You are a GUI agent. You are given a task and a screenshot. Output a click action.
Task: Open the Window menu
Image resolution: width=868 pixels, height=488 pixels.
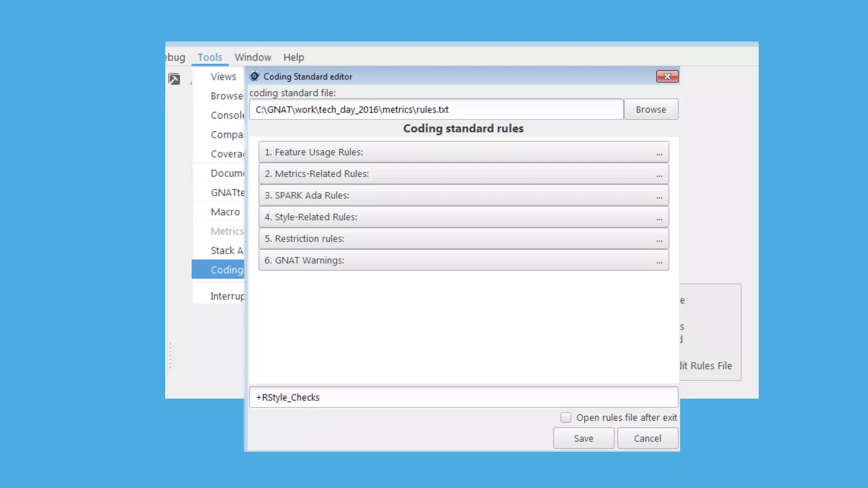tap(253, 57)
